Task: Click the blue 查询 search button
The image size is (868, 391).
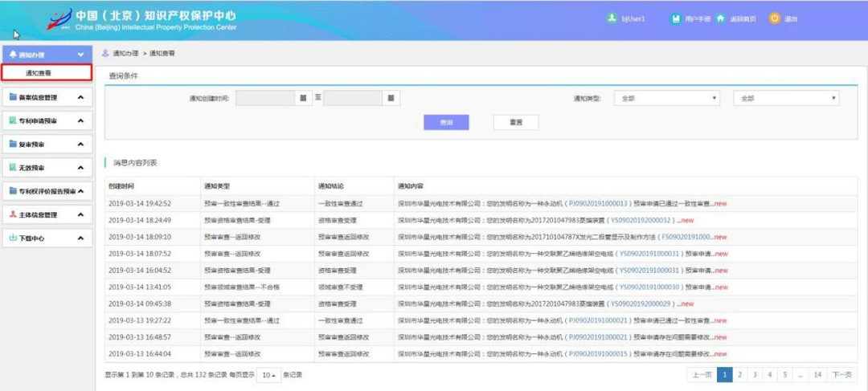Action: 446,122
